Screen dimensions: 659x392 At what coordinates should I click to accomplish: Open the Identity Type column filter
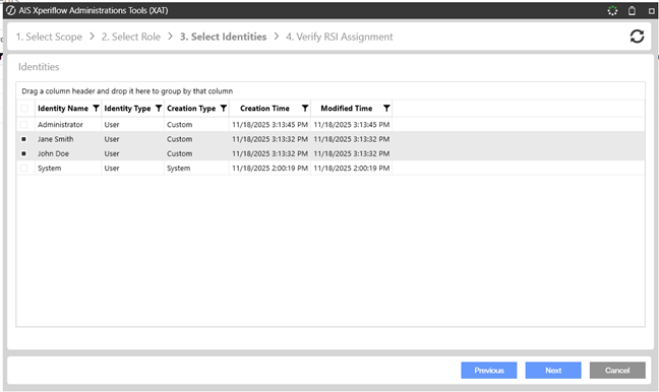158,108
